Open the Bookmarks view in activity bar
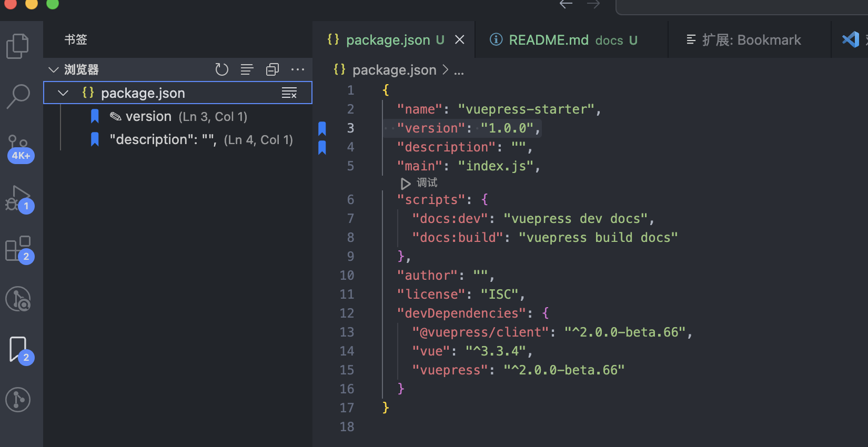Viewport: 868px width, 447px height. tap(19, 350)
